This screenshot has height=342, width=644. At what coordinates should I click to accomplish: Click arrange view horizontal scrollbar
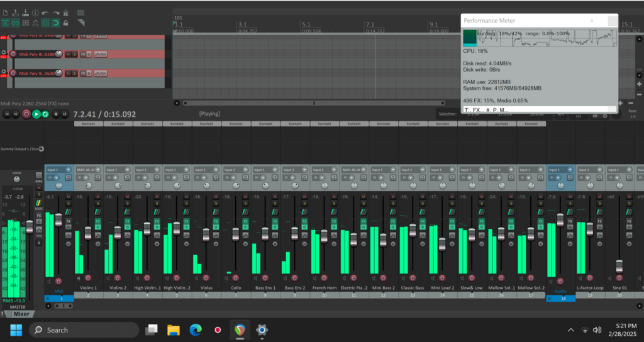click(x=314, y=103)
